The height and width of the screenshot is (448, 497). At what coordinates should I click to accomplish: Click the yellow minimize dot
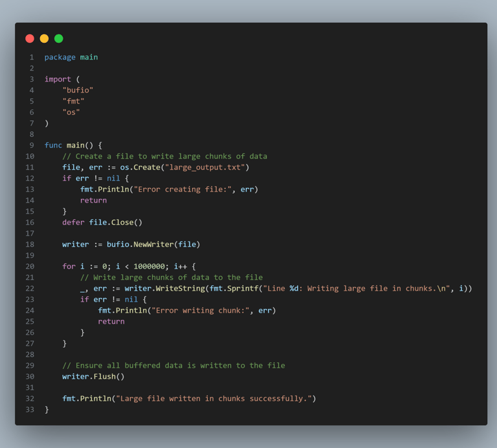click(x=45, y=39)
